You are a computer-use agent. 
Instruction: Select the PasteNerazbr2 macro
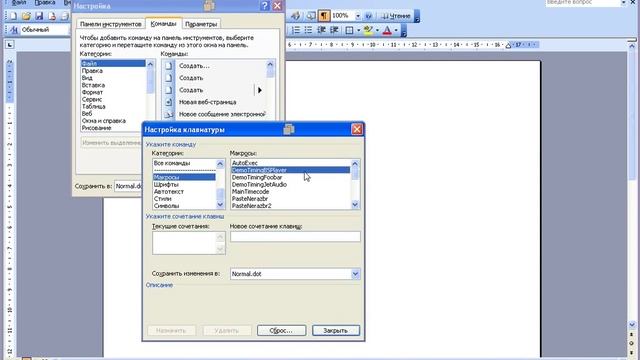coord(290,206)
